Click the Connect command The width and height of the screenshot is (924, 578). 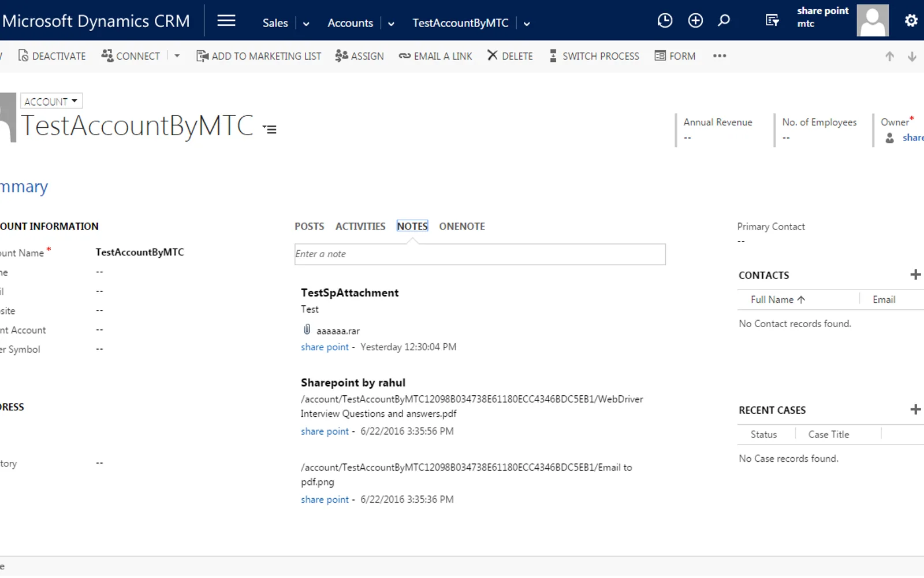click(x=131, y=56)
